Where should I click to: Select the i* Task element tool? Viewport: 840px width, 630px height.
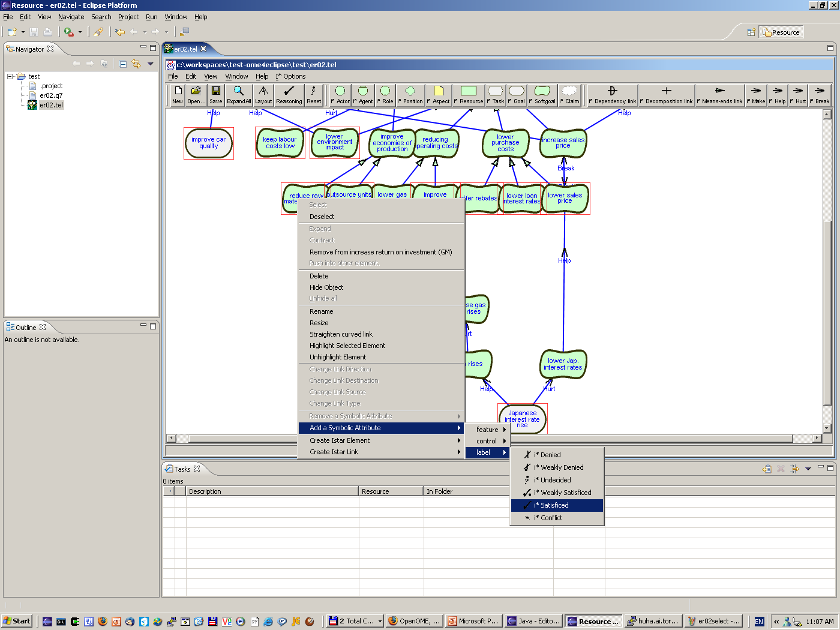pyautogui.click(x=495, y=95)
